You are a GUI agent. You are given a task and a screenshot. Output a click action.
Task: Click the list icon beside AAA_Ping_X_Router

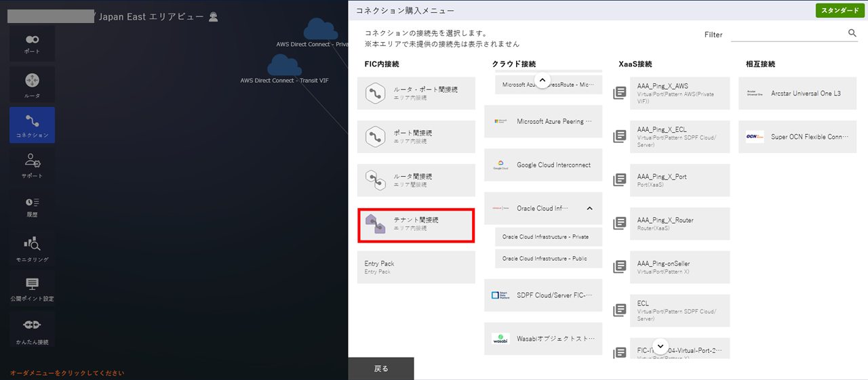pos(619,224)
